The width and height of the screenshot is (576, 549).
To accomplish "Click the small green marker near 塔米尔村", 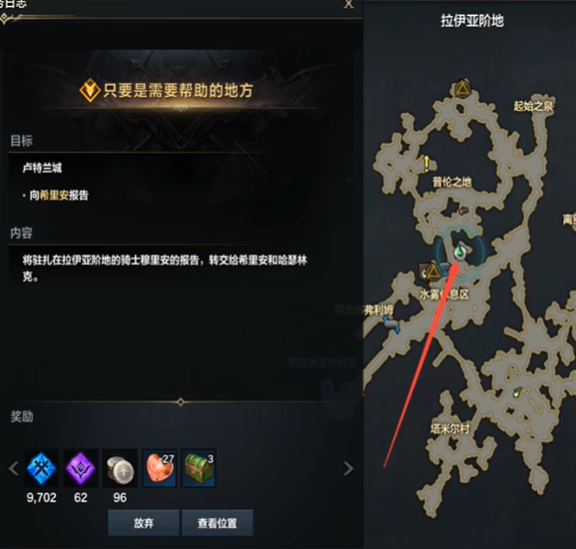I will 517,392.
